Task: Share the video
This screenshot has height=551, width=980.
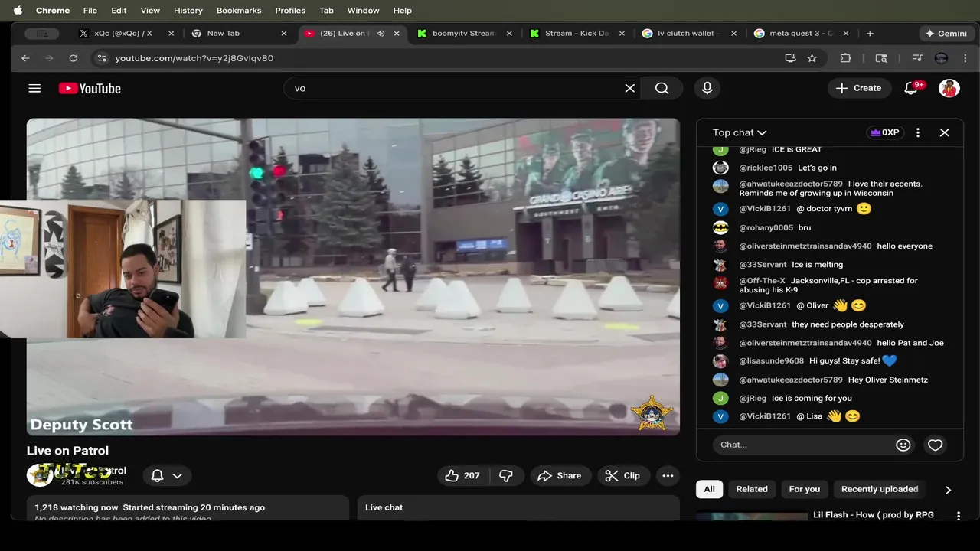Action: tap(560, 475)
